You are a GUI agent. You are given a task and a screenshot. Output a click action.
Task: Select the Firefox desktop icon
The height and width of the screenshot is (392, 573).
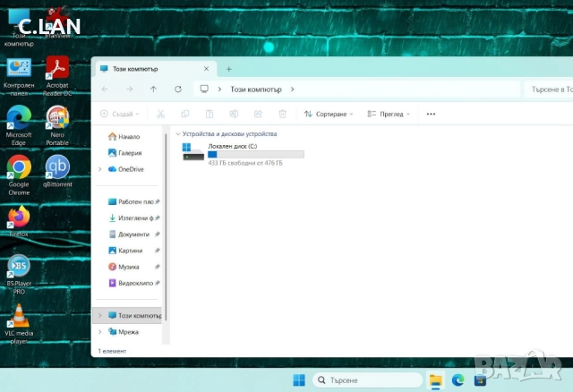coord(19,217)
